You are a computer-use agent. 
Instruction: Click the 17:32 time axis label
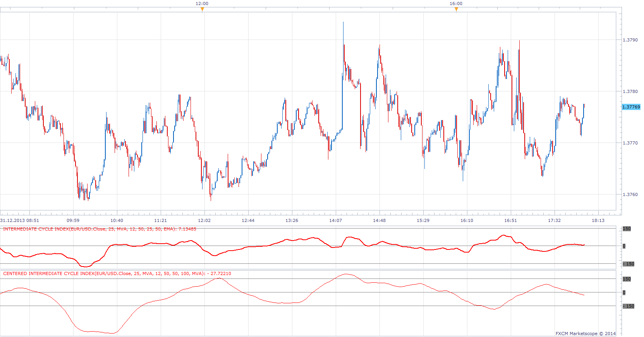(x=555, y=220)
